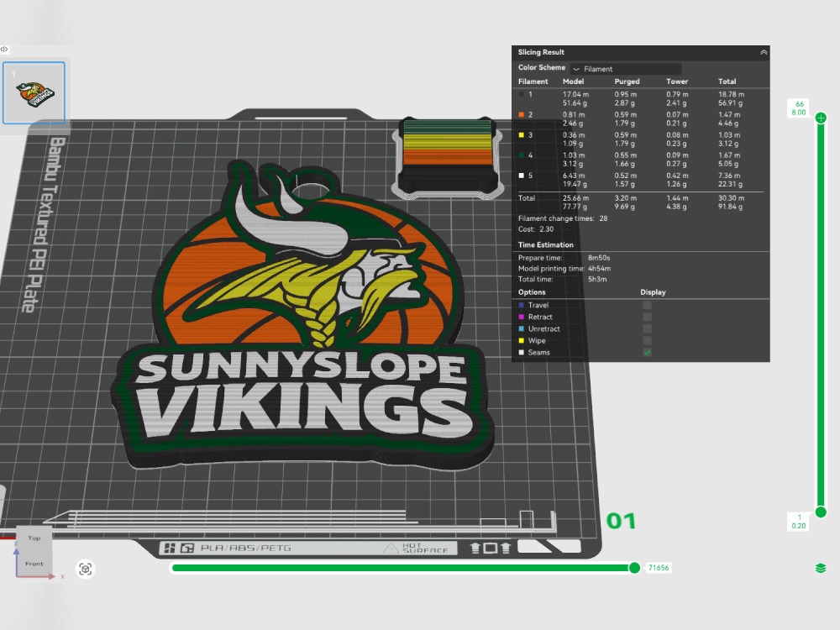Viewport: 840px width, 630px height.
Task: Click the horizontal move slider handle
Action: point(634,567)
